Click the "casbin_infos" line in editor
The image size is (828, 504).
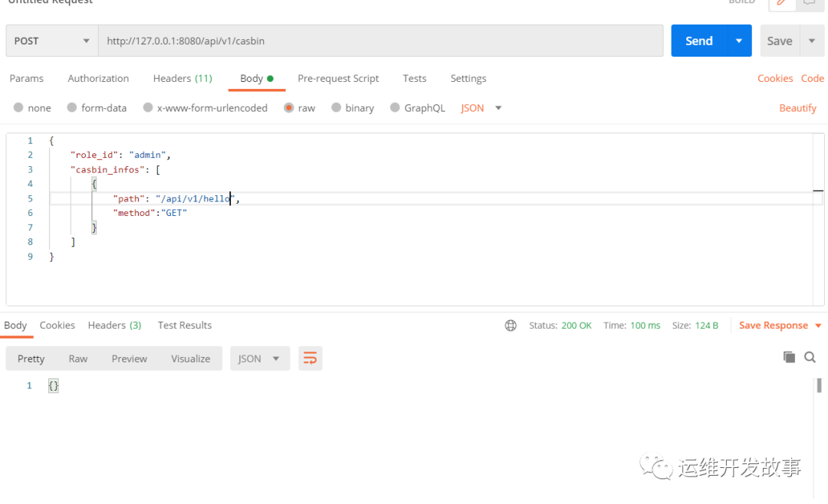pyautogui.click(x=115, y=170)
